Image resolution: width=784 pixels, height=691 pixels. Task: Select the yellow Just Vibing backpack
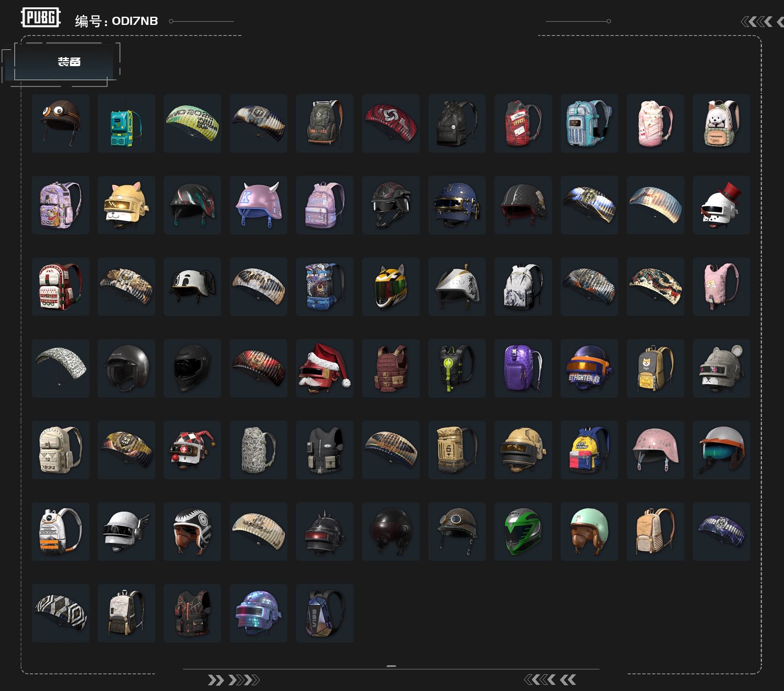pos(589,450)
